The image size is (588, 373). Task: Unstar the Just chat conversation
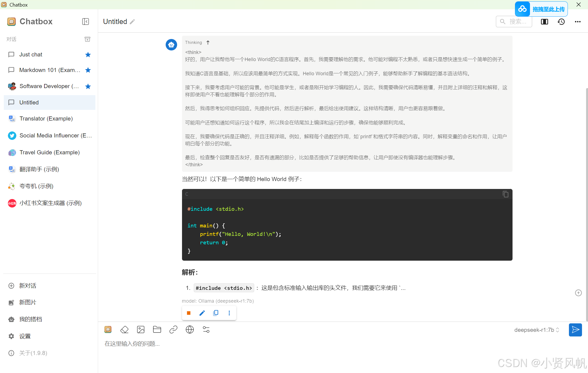click(x=88, y=55)
